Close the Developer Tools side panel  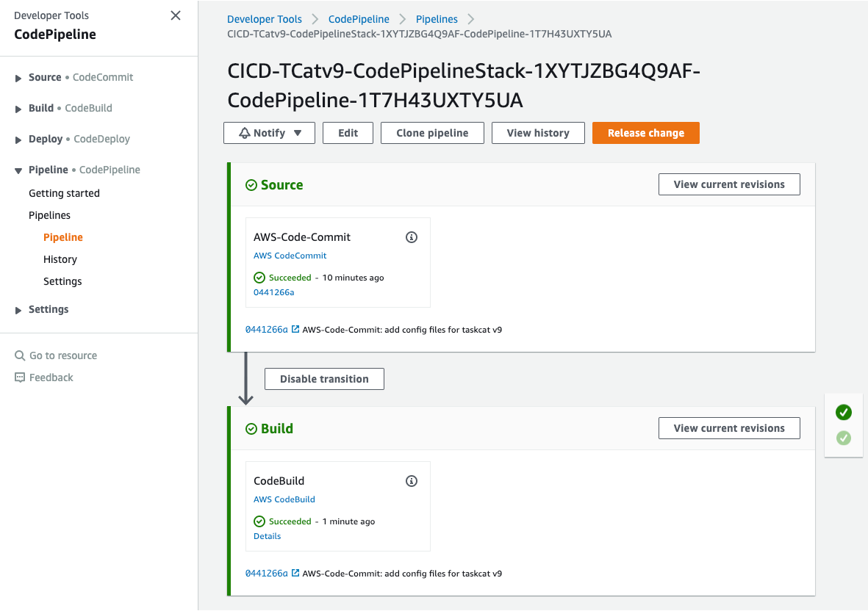click(176, 15)
